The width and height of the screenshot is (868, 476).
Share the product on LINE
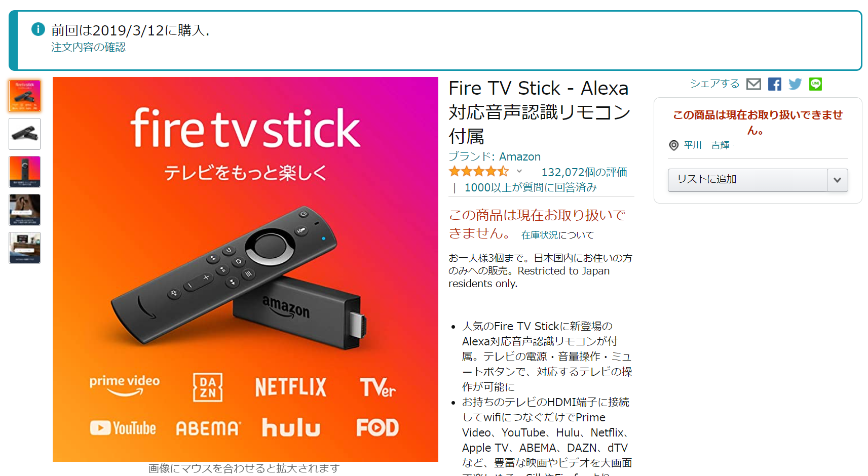[x=815, y=84]
